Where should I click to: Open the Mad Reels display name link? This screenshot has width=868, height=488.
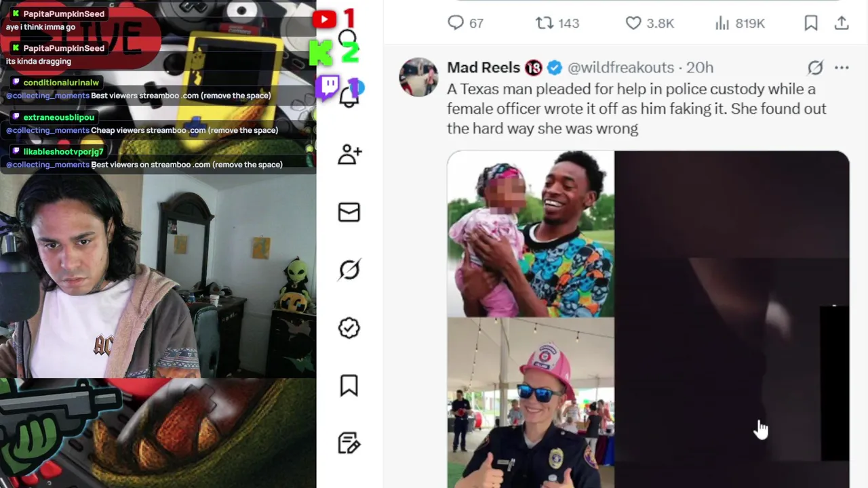pyautogui.click(x=484, y=68)
